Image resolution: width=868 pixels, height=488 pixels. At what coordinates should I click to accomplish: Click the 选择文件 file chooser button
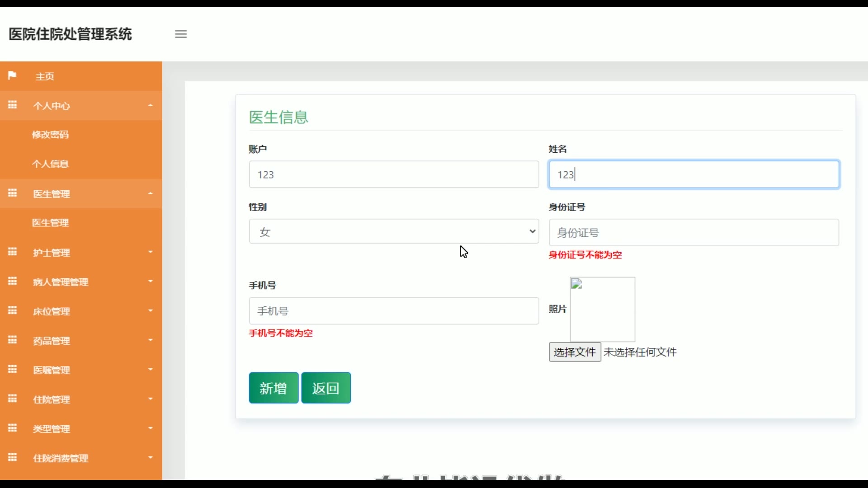(x=575, y=352)
